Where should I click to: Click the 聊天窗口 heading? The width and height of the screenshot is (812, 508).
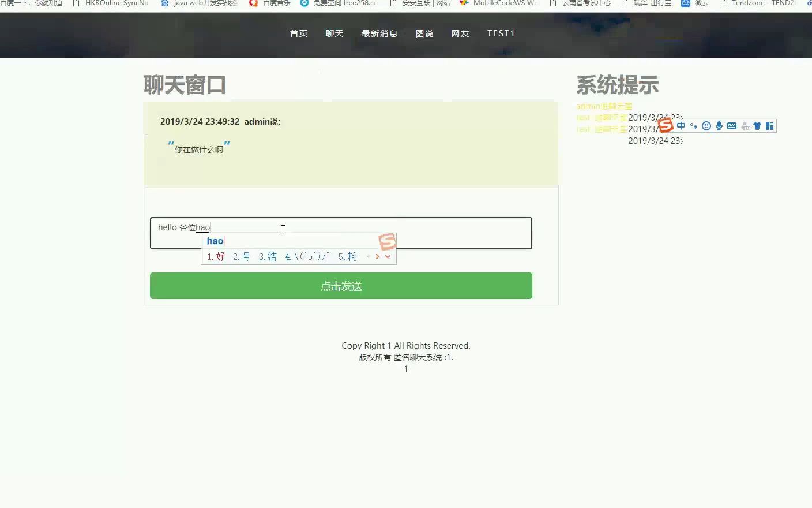[x=185, y=85]
